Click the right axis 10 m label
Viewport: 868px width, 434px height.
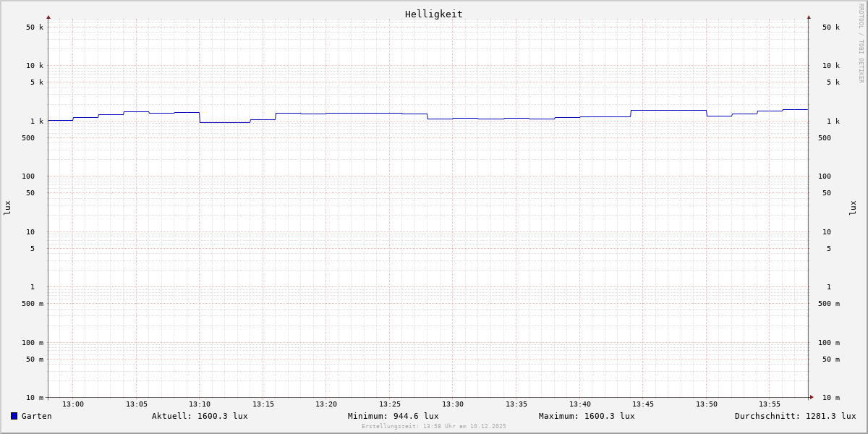pyautogui.click(x=830, y=398)
